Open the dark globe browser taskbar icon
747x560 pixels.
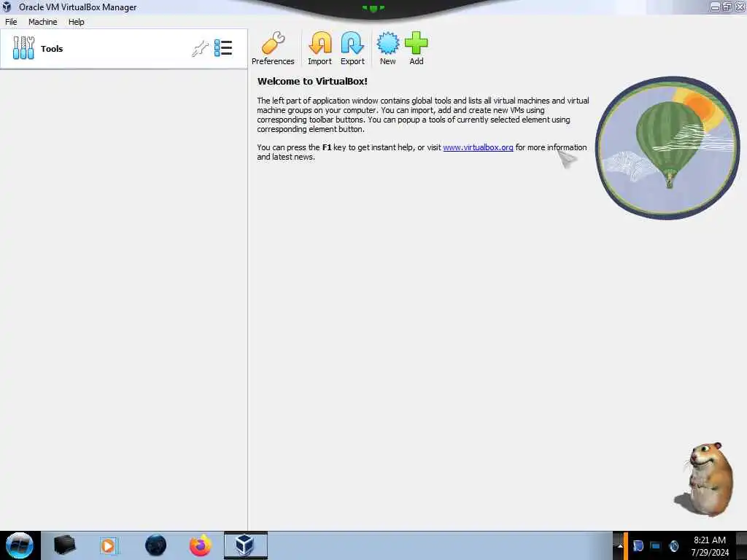[156, 545]
